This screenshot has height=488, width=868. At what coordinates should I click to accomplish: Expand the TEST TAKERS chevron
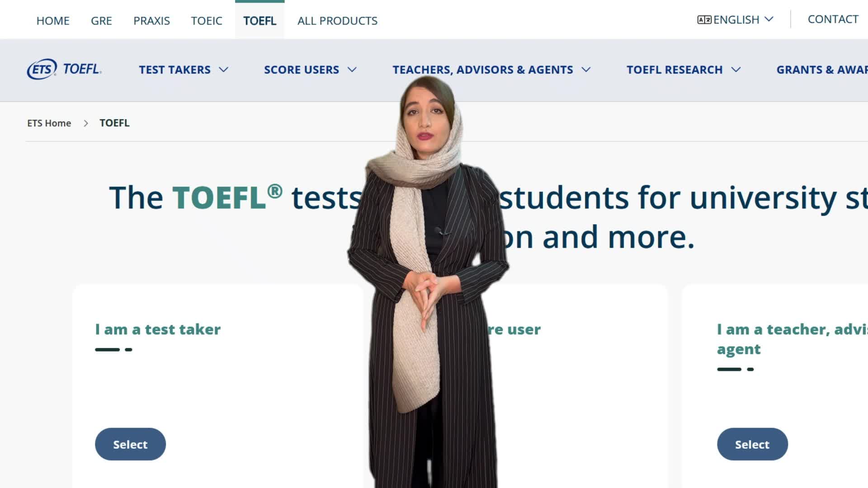(x=223, y=70)
